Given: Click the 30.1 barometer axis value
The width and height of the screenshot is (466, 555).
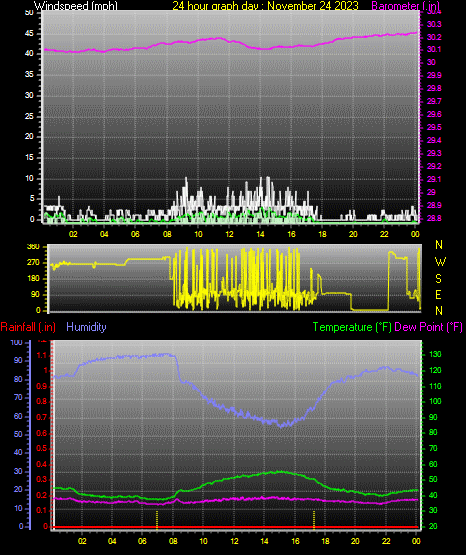Looking at the screenshot, I should (434, 49).
